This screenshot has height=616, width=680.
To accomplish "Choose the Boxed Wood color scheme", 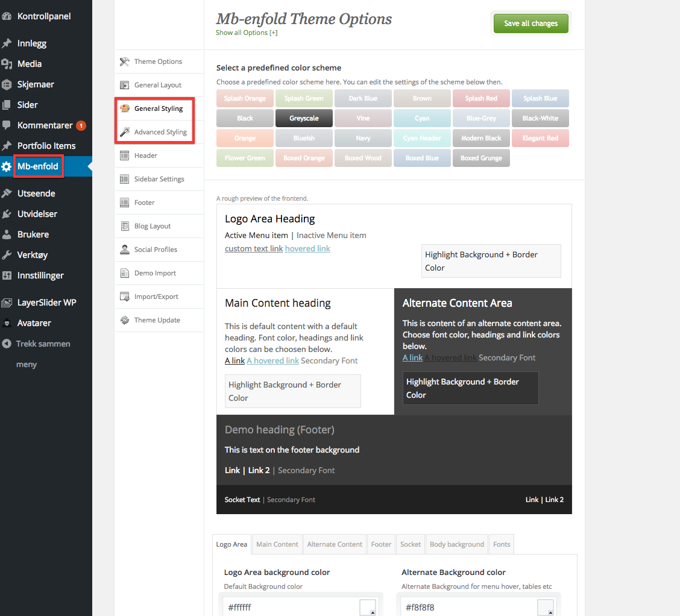I will coord(363,159).
